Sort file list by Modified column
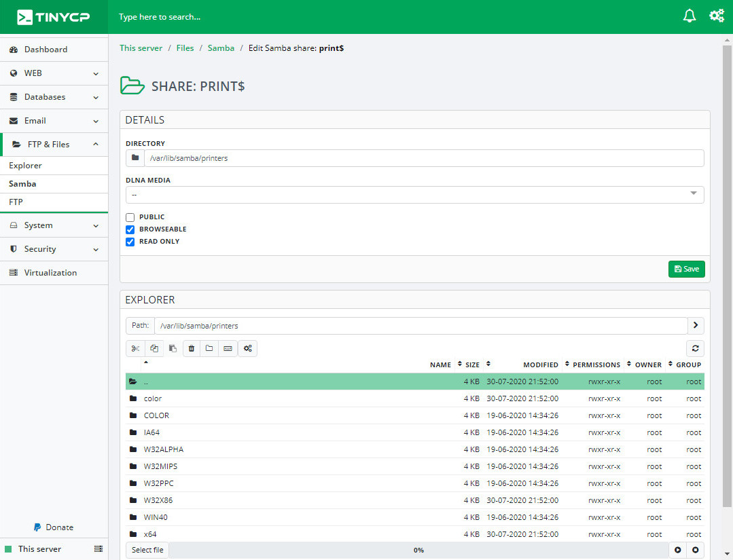The image size is (733, 560). (x=540, y=365)
